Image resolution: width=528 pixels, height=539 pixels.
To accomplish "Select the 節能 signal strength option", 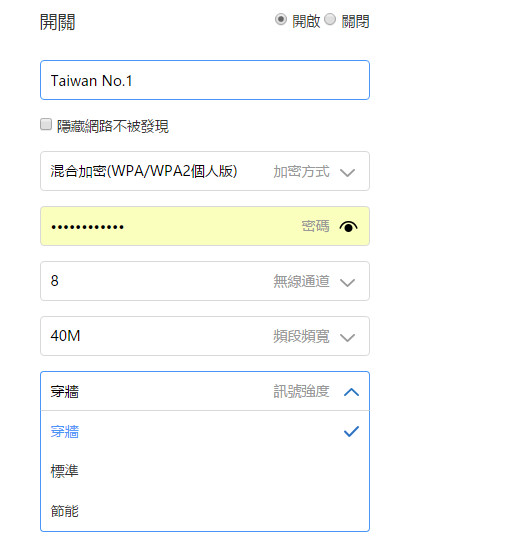I will (205, 511).
